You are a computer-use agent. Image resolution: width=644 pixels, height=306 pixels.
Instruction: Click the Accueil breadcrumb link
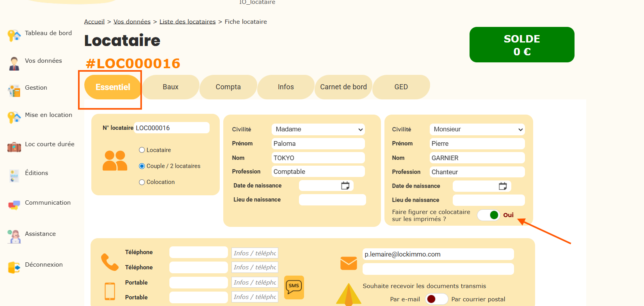click(x=94, y=22)
